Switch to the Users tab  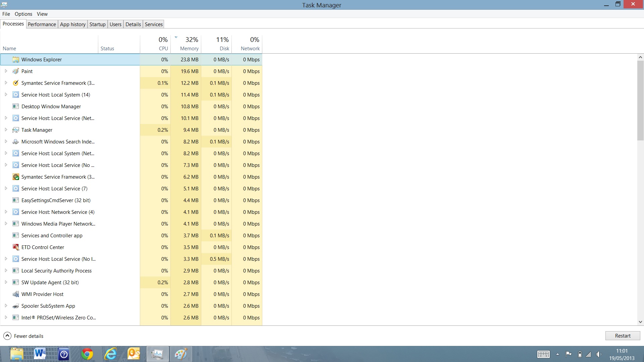click(x=116, y=24)
